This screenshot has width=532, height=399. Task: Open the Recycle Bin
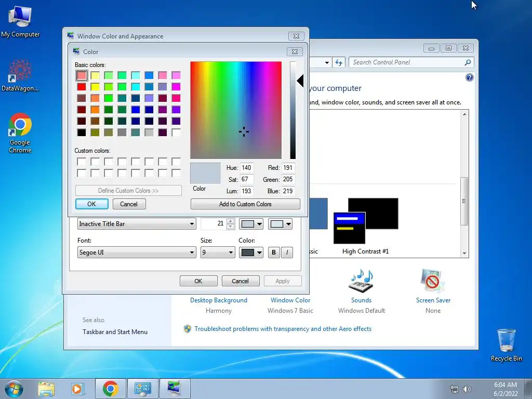coord(506,344)
